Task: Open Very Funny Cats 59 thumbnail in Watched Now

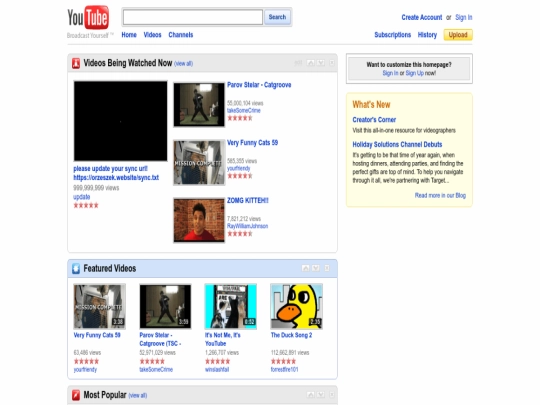Action: tap(199, 162)
